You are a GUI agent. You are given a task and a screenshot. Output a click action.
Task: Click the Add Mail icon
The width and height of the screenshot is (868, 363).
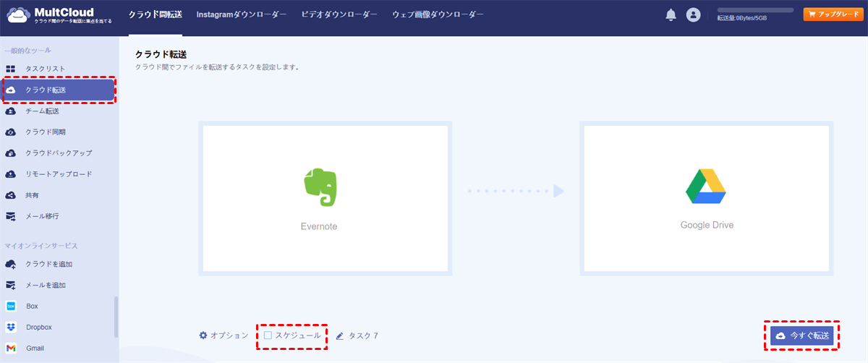coord(11,285)
